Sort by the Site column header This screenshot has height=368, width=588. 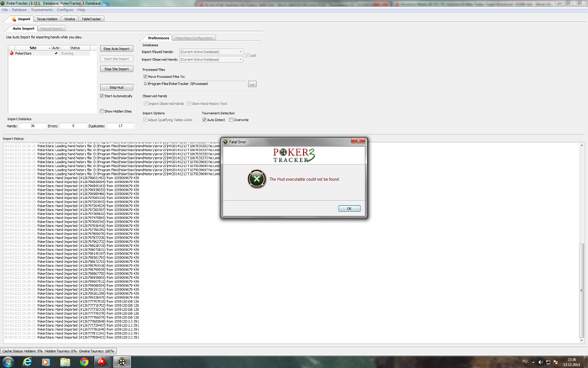[33, 48]
